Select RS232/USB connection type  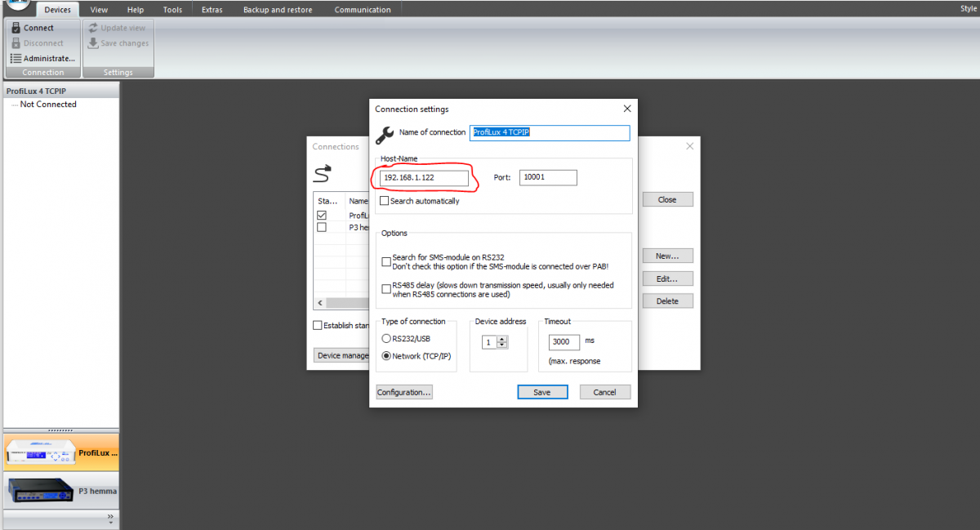pyautogui.click(x=386, y=338)
